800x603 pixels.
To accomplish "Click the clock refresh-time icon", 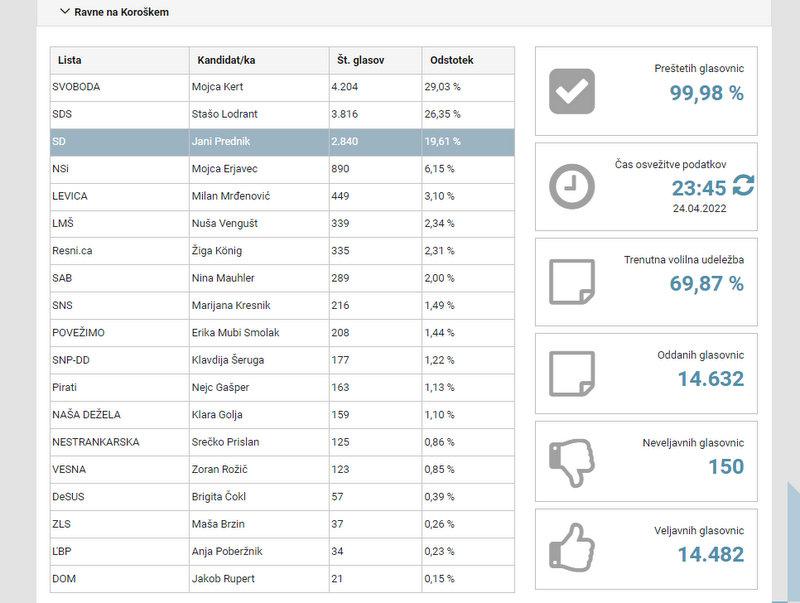I will 572,186.
